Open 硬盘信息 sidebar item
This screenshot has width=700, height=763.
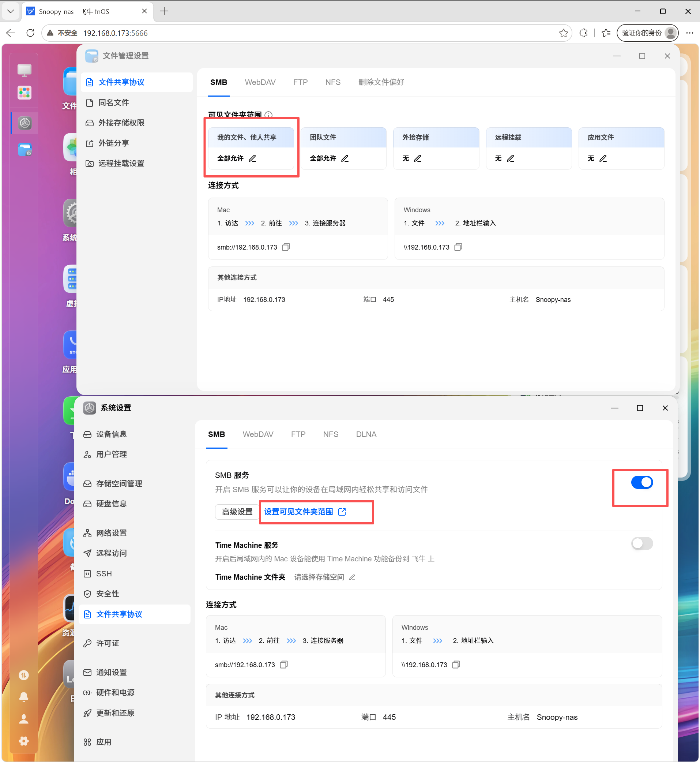click(135, 504)
